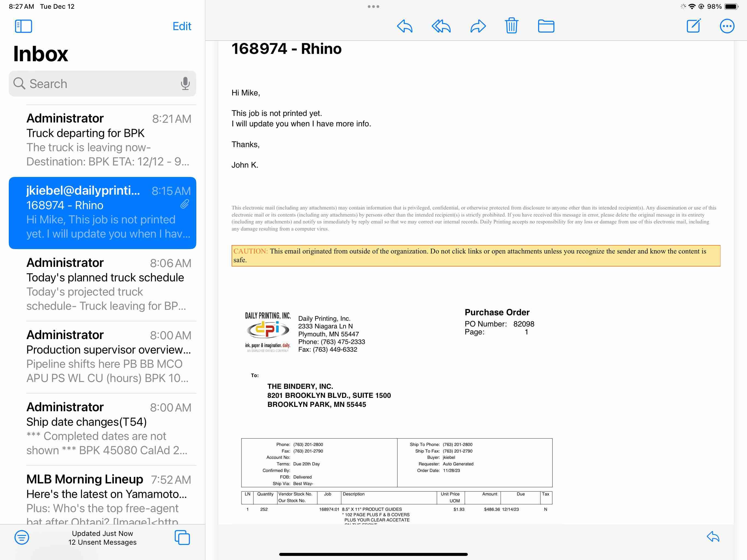Toggle the sidebar mailboxes panel icon

click(23, 26)
